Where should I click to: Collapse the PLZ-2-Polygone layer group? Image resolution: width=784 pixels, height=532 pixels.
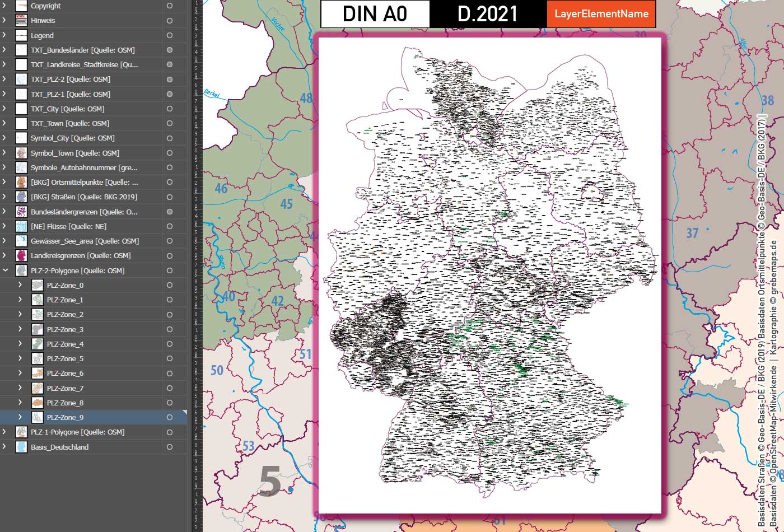point(5,270)
